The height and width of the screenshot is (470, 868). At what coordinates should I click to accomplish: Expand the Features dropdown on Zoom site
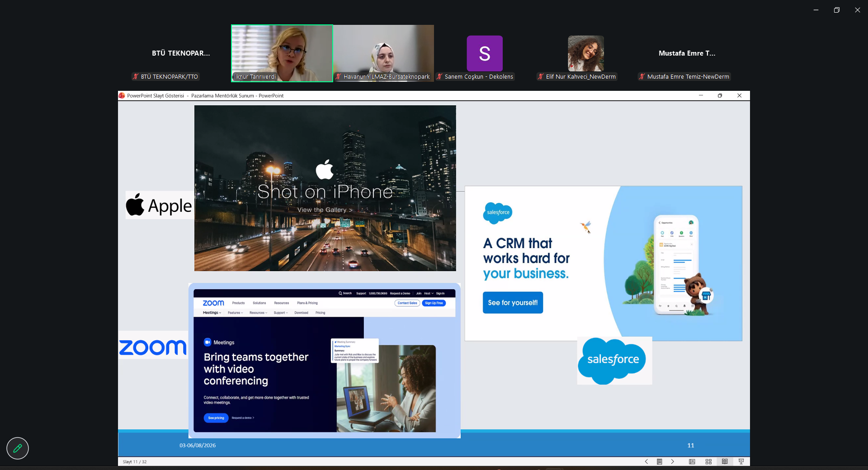[235, 313]
